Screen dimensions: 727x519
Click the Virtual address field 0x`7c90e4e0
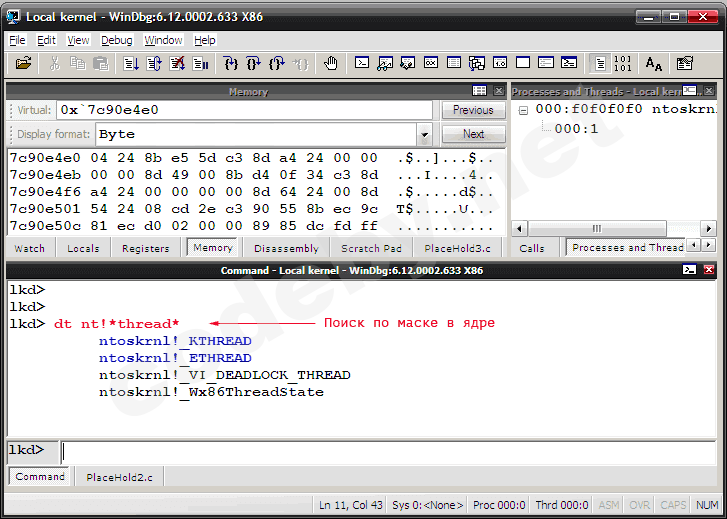pos(244,110)
